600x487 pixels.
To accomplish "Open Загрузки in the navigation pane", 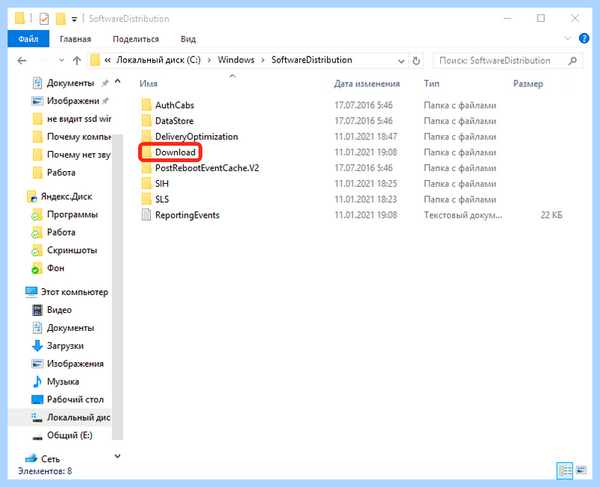I will [65, 346].
